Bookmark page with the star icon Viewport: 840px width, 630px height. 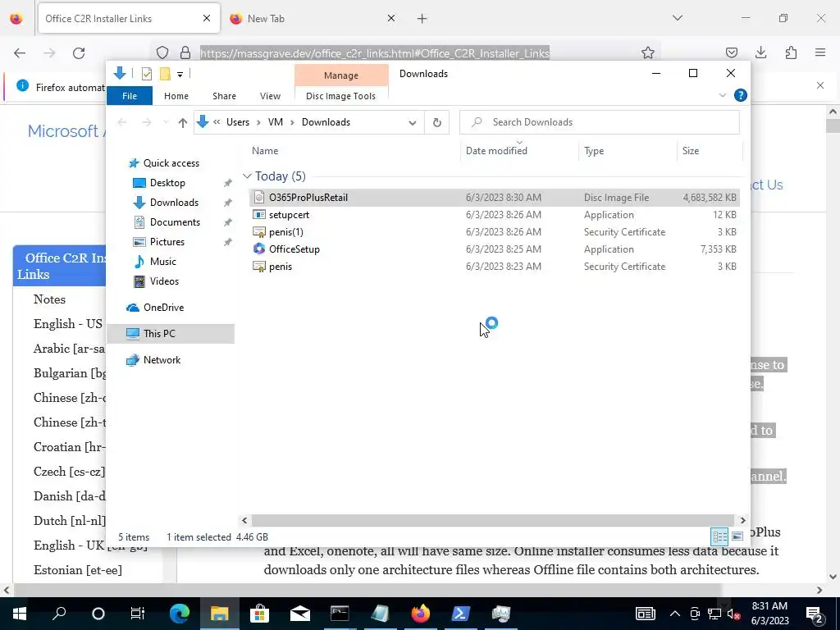(x=648, y=52)
